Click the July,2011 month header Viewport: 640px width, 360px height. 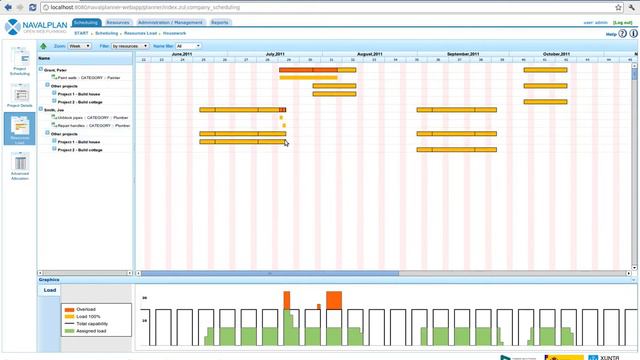click(275, 54)
